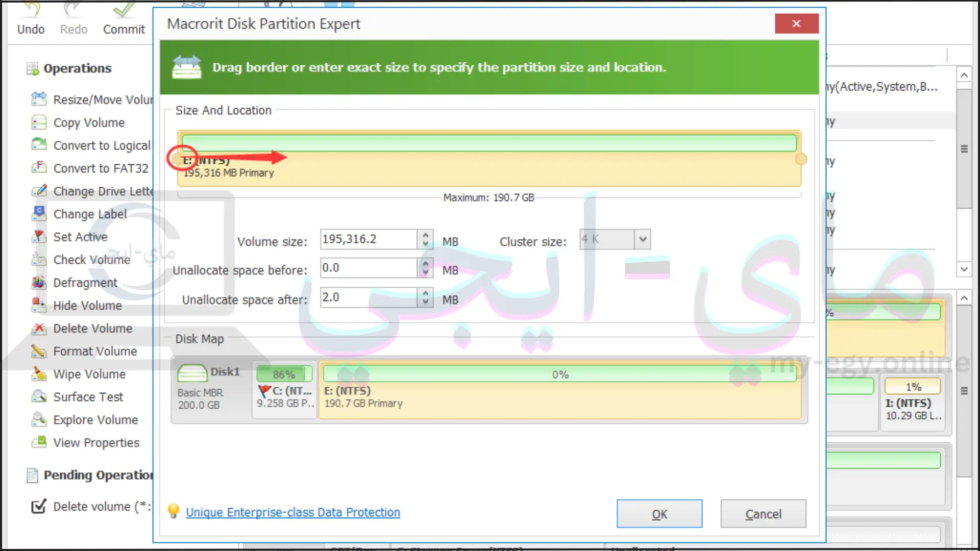Click the Change Drive Letter icon
Image resolution: width=980 pixels, height=551 pixels.
[39, 191]
